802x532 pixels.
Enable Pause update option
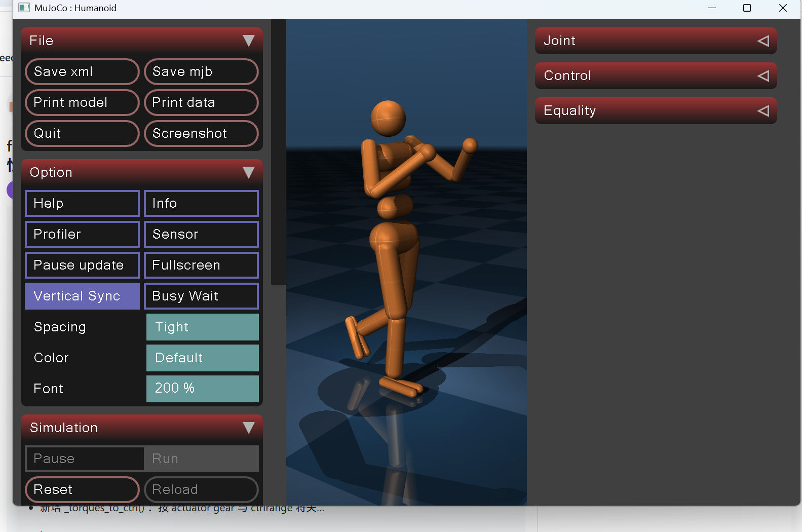pos(82,265)
